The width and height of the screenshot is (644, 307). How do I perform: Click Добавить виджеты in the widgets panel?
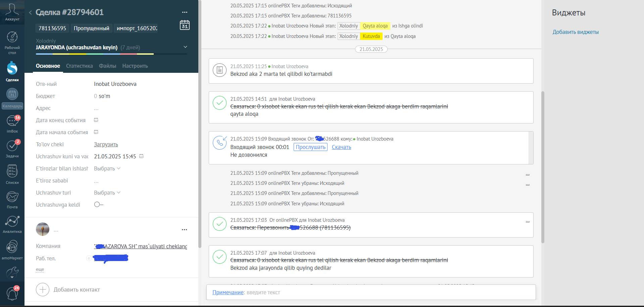575,32
